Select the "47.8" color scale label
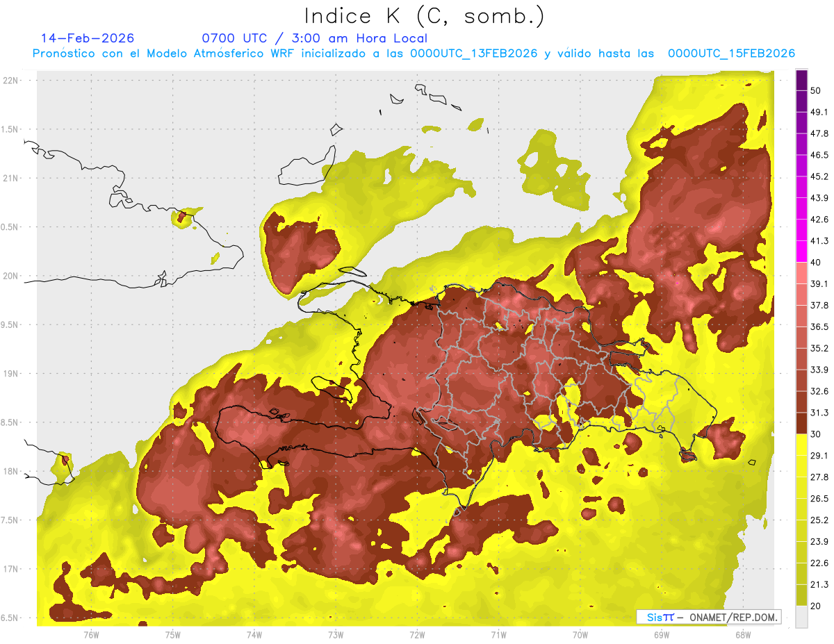This screenshot has height=644, width=834. click(x=819, y=133)
